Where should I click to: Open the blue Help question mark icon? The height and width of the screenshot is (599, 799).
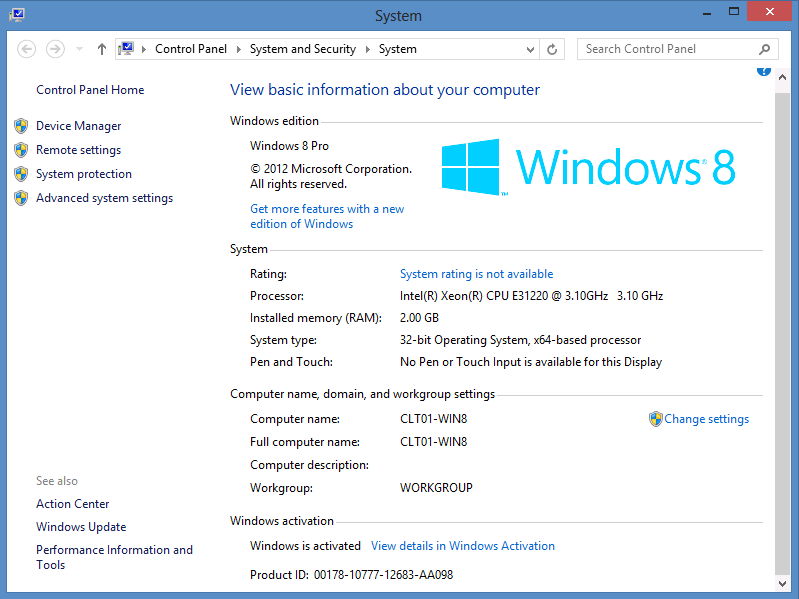coord(763,71)
